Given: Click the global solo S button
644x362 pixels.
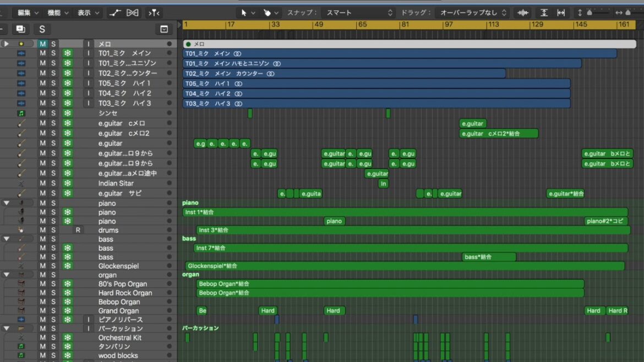Looking at the screenshot, I should coord(42,29).
